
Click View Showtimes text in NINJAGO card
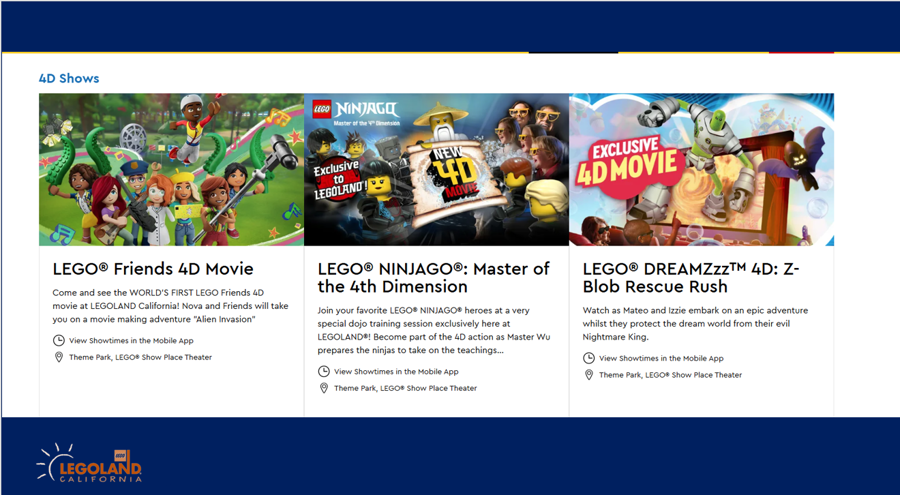click(x=397, y=372)
